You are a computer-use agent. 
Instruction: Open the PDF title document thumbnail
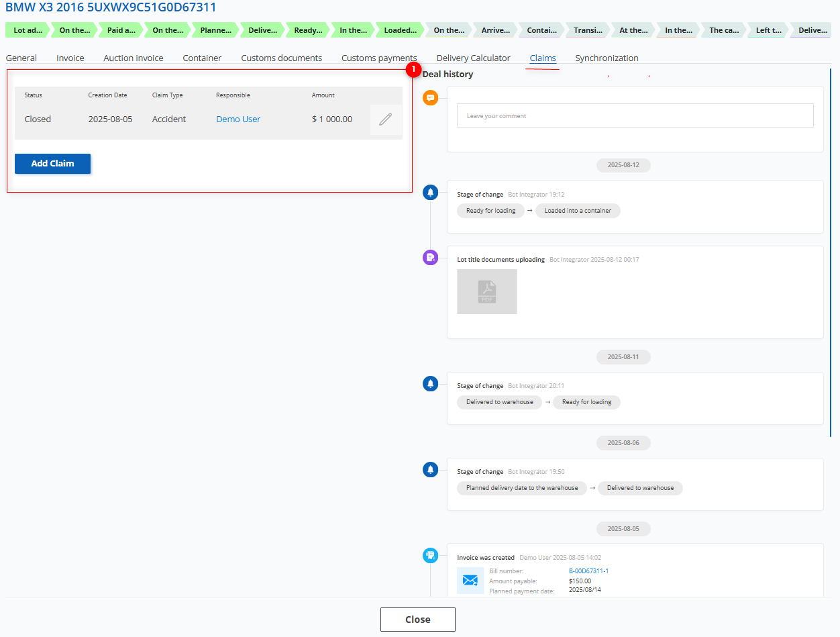pyautogui.click(x=487, y=291)
